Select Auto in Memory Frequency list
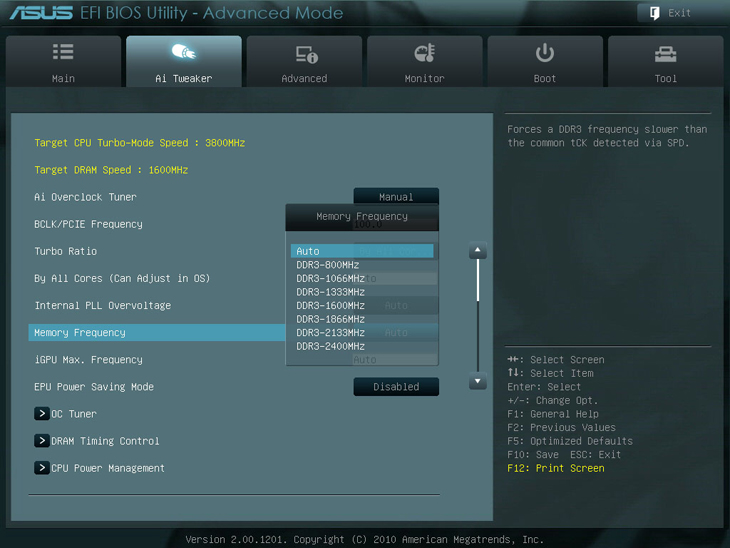The width and height of the screenshot is (730, 548). (362, 251)
